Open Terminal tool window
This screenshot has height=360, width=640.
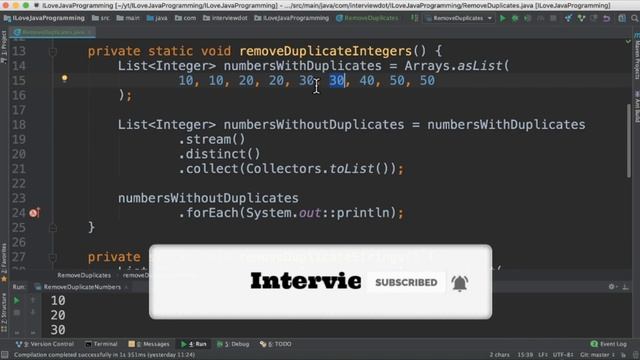101,344
